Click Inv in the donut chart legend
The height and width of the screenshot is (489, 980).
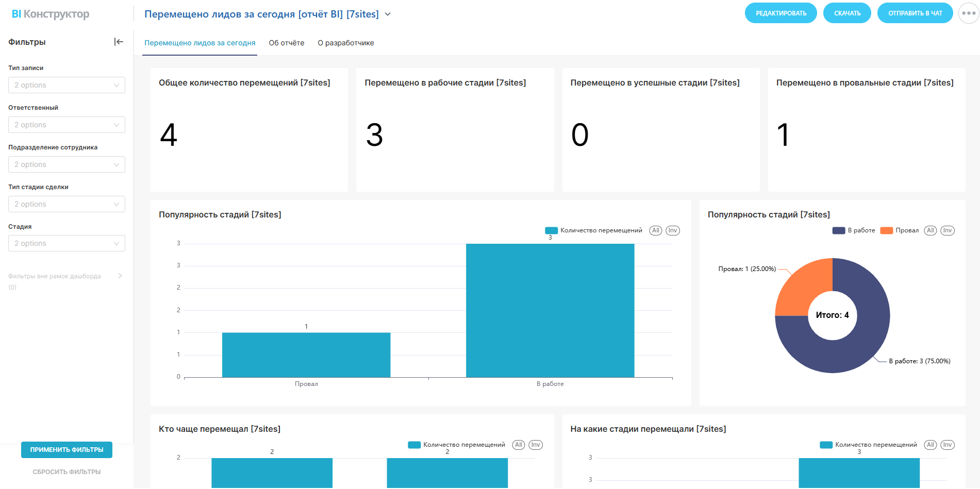(x=947, y=230)
